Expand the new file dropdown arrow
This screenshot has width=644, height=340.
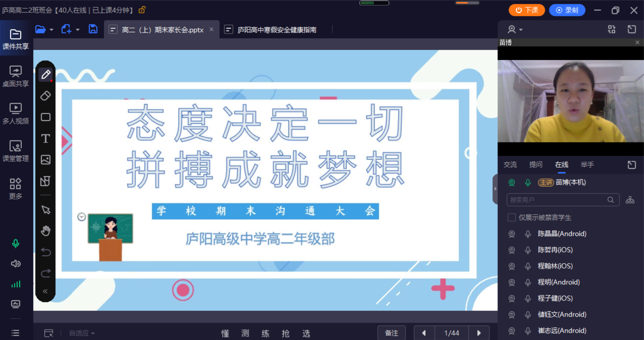pyautogui.click(x=78, y=30)
